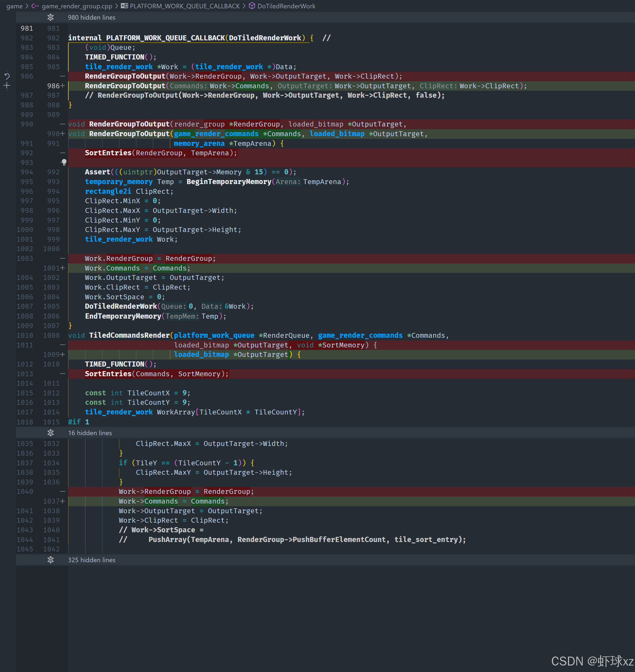The image size is (635, 672).
Task: Click the revert change arrow icon
Action: [x=7, y=76]
